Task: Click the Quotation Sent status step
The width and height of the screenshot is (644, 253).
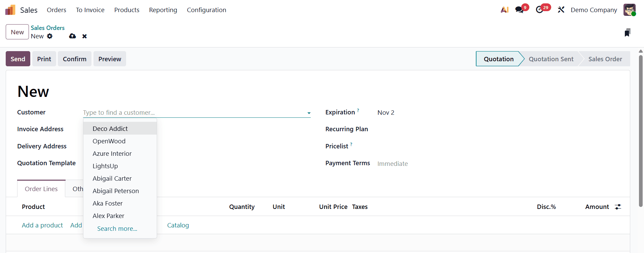Action: tap(551, 59)
